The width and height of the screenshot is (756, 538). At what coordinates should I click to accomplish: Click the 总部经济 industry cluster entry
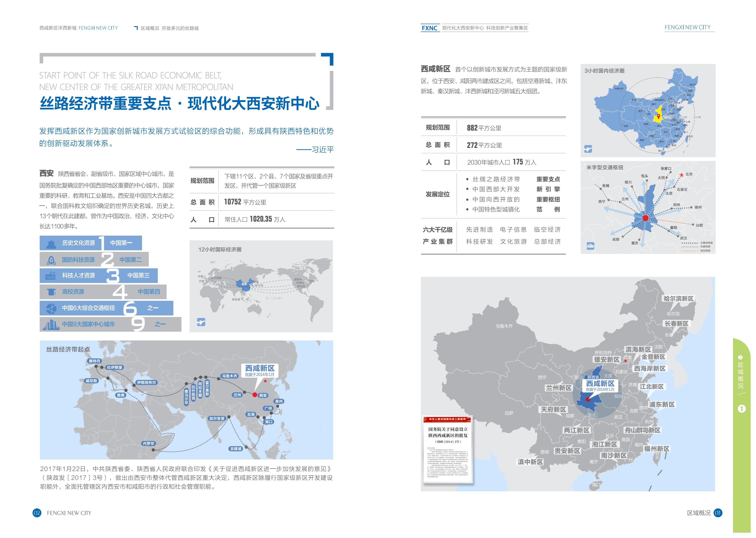(547, 241)
